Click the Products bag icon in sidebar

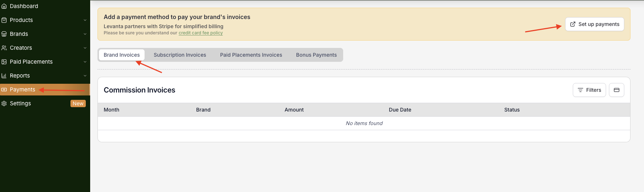(x=4, y=20)
